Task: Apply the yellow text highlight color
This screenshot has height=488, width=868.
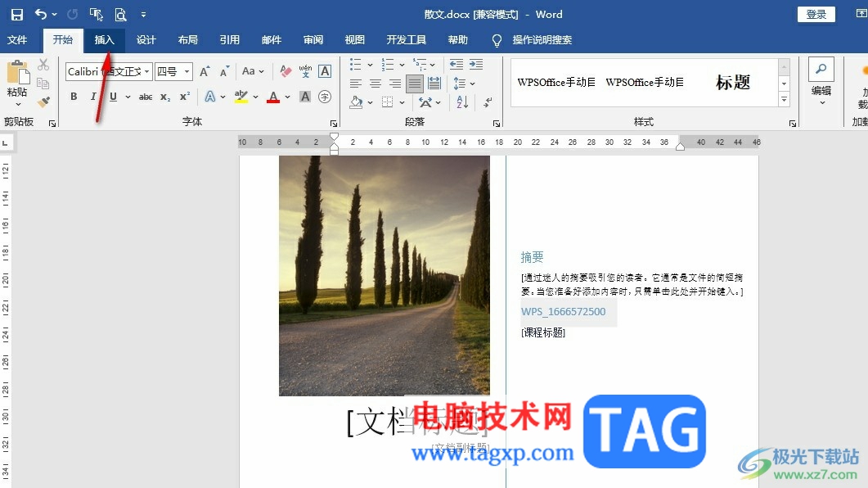Action: [241, 97]
